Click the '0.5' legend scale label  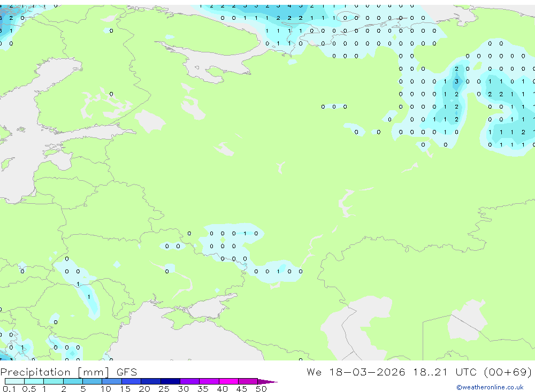pyautogui.click(x=29, y=389)
